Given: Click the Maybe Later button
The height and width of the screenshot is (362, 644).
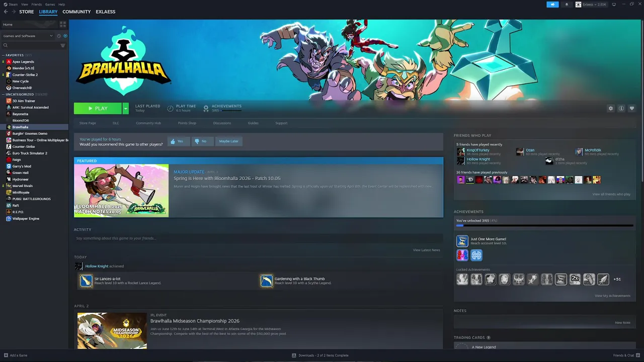Looking at the screenshot, I should click(228, 141).
